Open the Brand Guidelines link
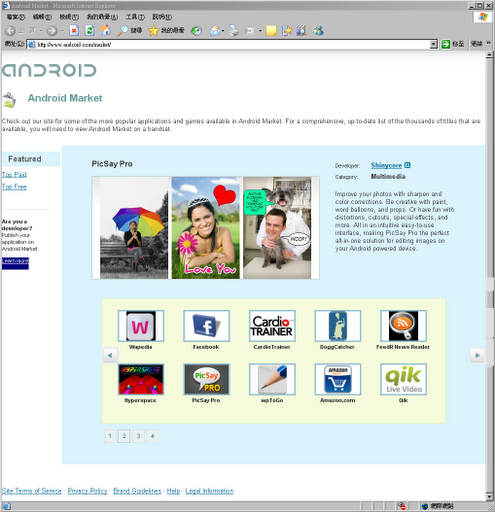 pyautogui.click(x=137, y=491)
